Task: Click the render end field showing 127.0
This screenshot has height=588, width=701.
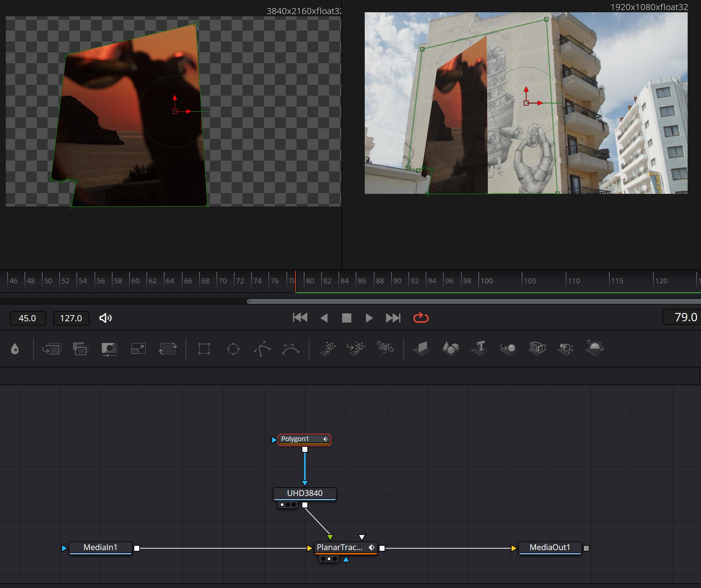Action: coord(71,318)
